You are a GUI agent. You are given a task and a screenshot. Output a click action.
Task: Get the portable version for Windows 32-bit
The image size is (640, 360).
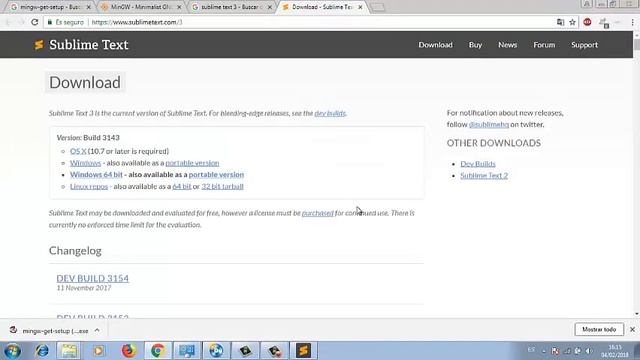[x=192, y=163]
